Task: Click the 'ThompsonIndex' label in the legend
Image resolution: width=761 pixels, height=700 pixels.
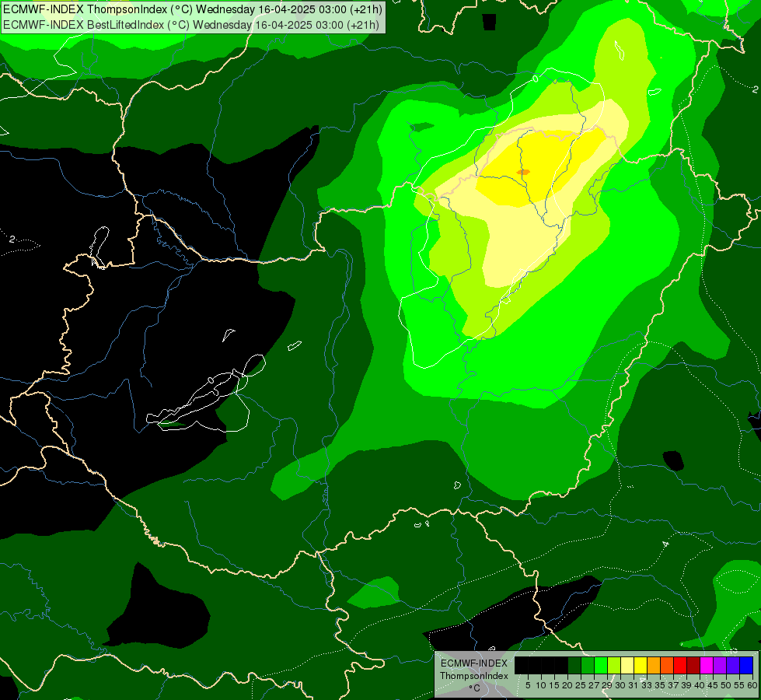Action: pyautogui.click(x=474, y=676)
